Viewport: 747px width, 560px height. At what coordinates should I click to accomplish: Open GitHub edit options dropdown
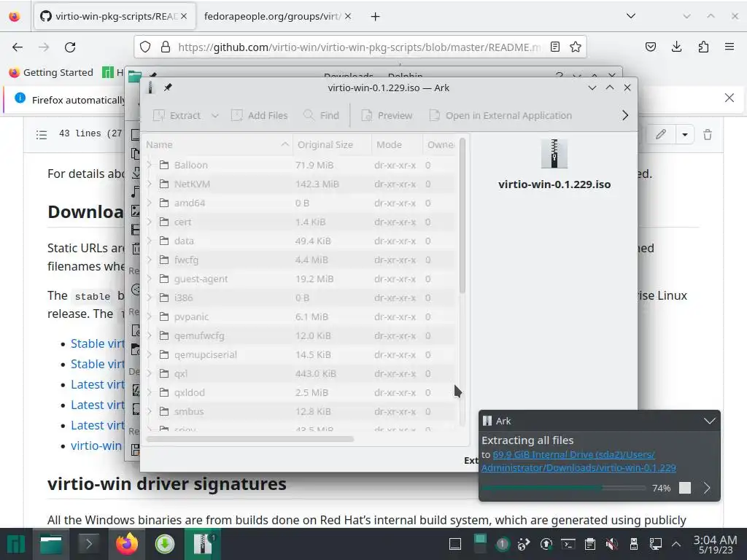click(x=684, y=135)
